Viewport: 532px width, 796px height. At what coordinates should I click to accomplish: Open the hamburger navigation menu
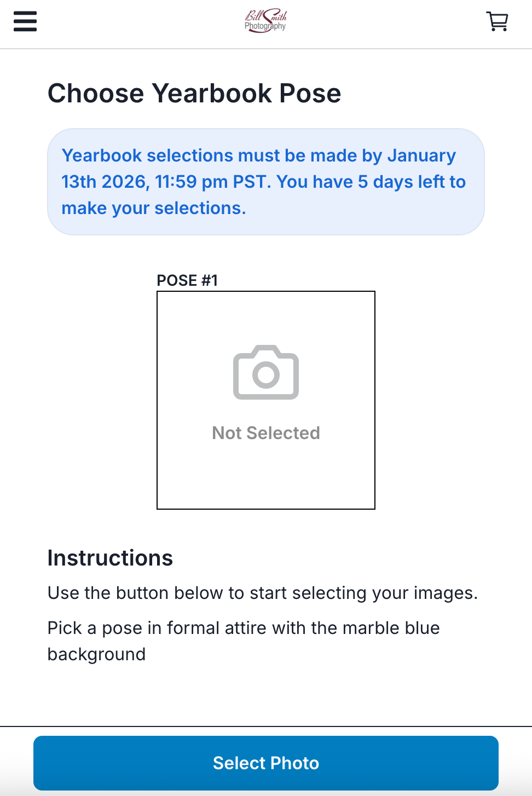(25, 21)
